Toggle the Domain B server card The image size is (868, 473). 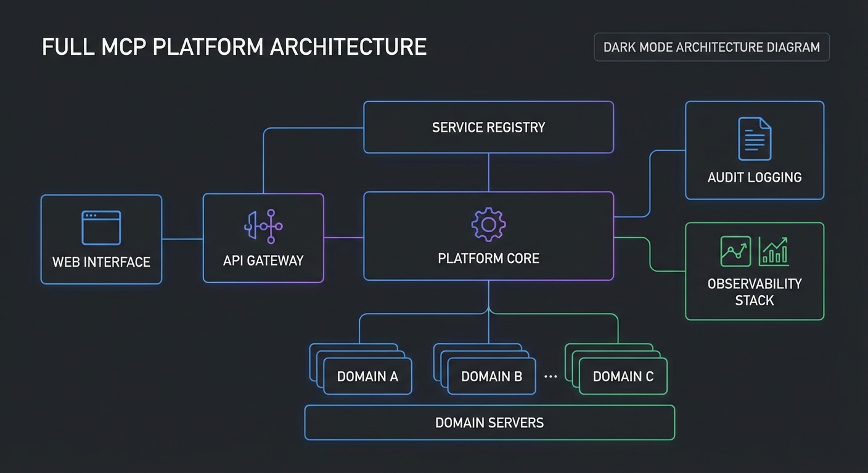(491, 376)
